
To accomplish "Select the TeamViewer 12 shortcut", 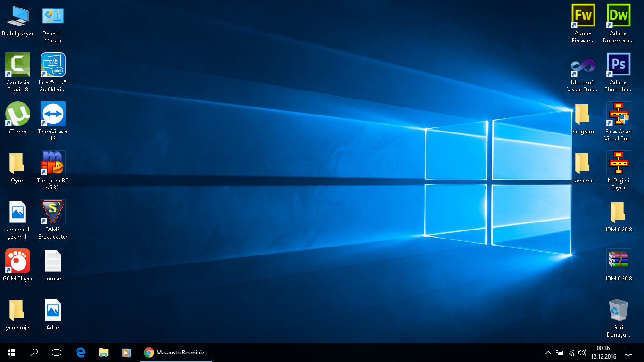I will [x=53, y=122].
